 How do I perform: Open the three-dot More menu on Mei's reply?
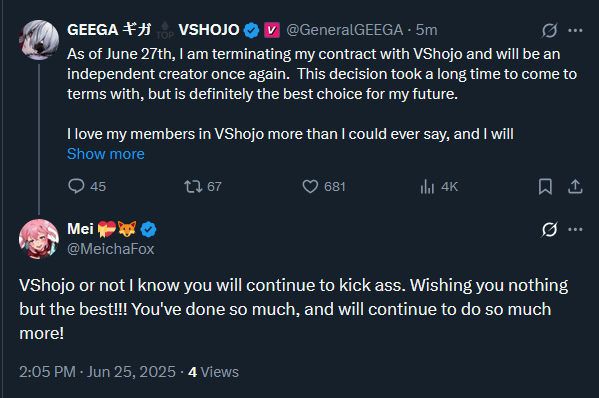pos(575,229)
